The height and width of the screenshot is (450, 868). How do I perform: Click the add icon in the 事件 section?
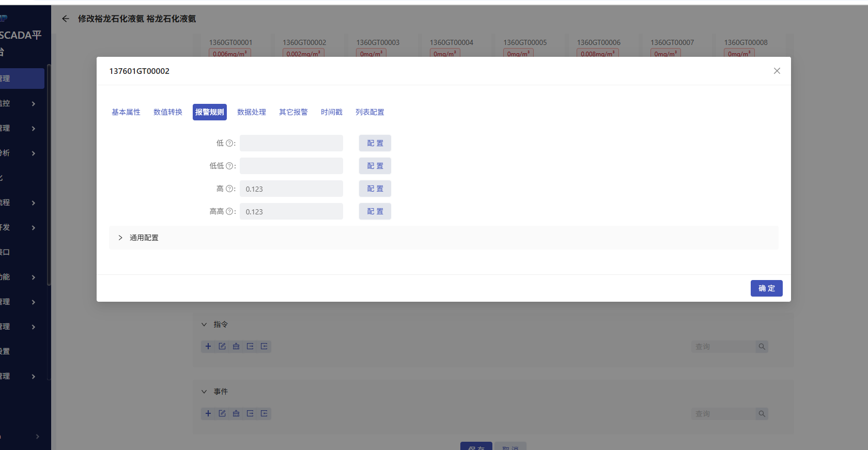(208, 413)
